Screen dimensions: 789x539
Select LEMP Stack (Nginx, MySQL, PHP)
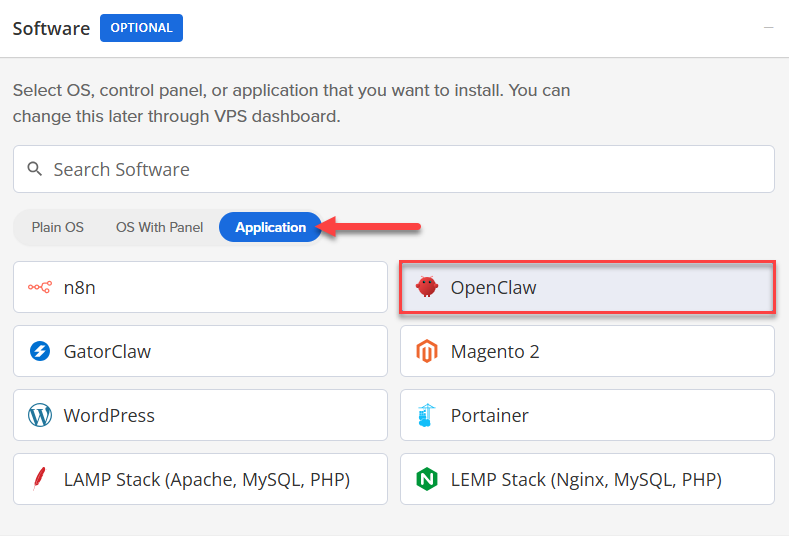pyautogui.click(x=587, y=479)
